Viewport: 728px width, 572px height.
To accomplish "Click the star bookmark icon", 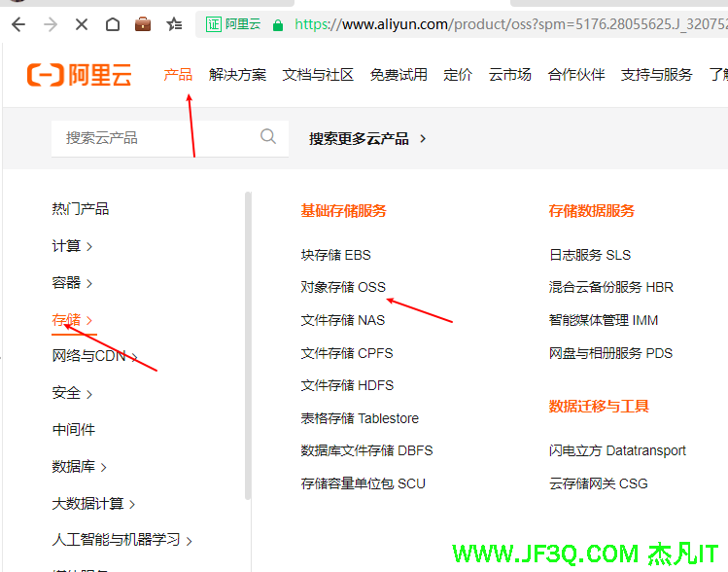I will (x=174, y=24).
